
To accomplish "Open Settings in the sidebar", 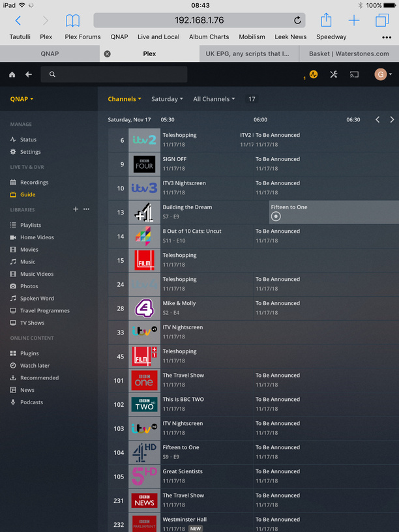I will [x=25, y=152].
